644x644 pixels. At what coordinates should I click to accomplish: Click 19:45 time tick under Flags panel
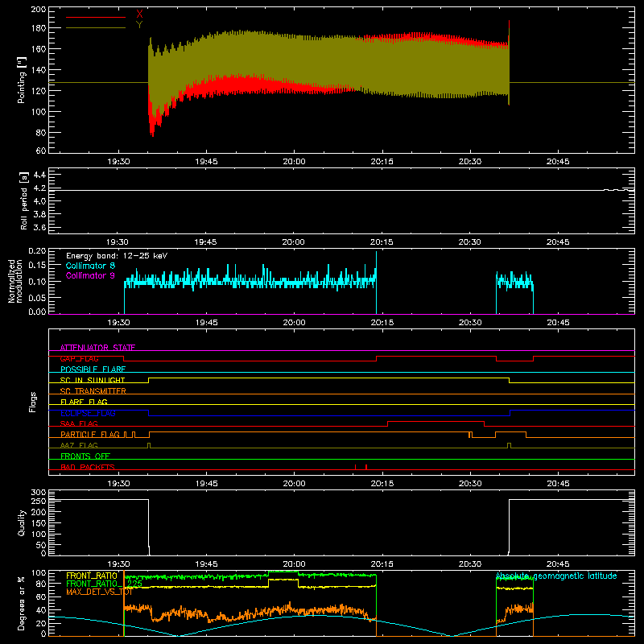[x=206, y=484]
